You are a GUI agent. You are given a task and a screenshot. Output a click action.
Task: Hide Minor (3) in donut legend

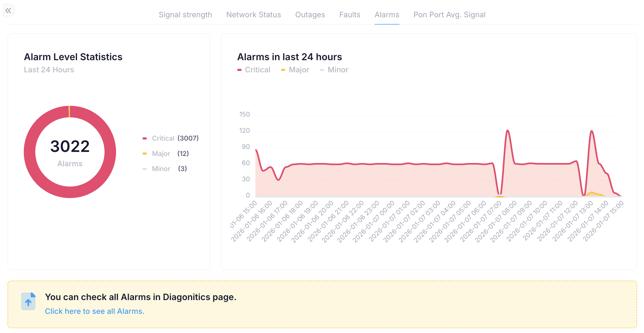click(x=161, y=169)
